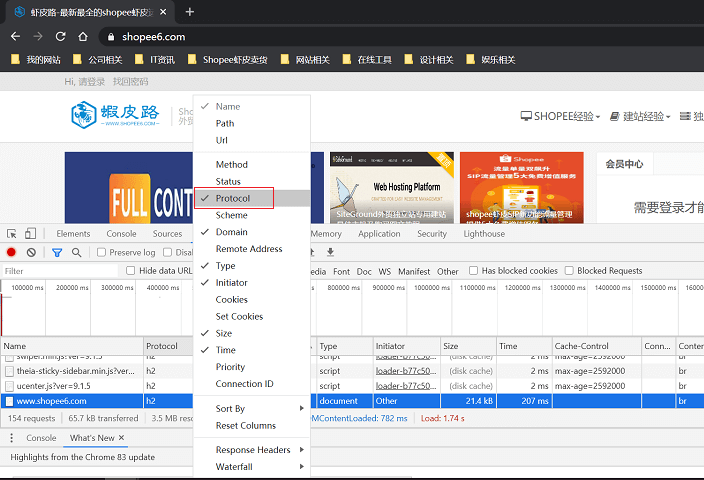Click the browser back arrow
This screenshot has height=480, width=704.
(15, 37)
